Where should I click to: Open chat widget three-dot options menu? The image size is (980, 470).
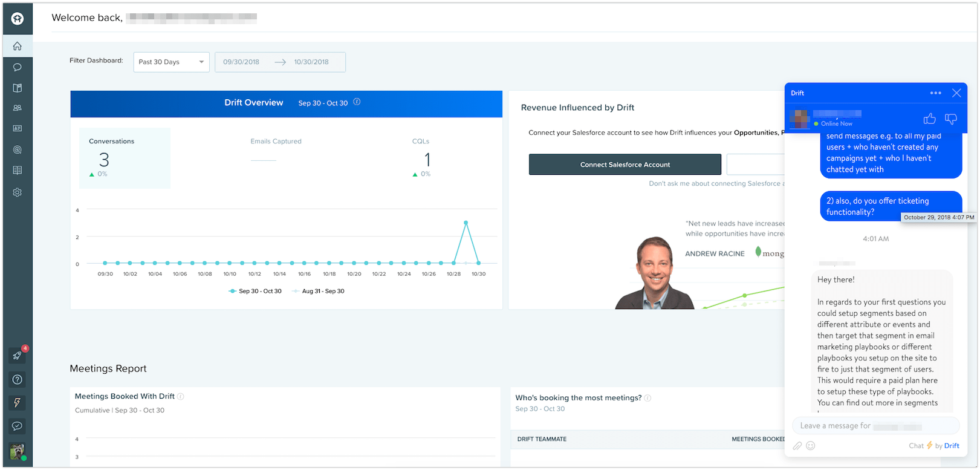point(936,93)
